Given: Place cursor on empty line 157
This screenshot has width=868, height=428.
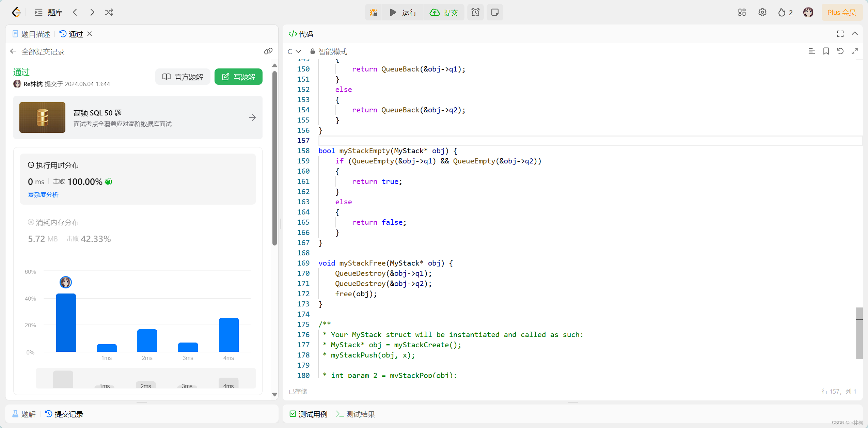Looking at the screenshot, I should click(x=590, y=141).
